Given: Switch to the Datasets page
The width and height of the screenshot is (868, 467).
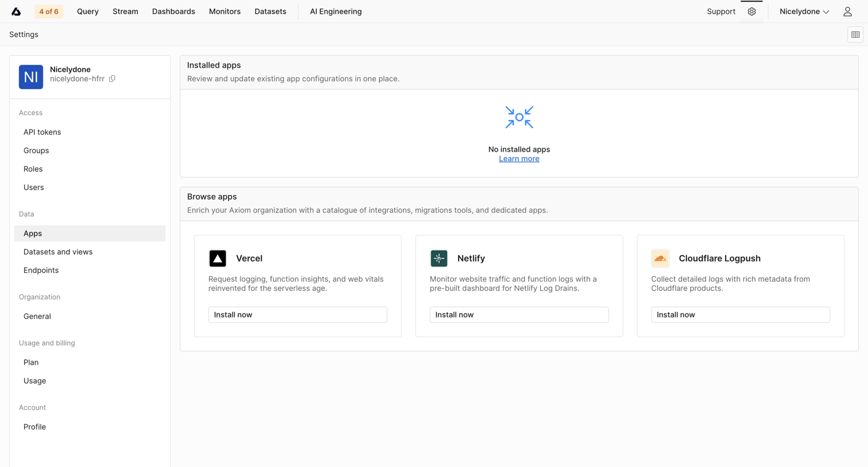Looking at the screenshot, I should tap(270, 11).
